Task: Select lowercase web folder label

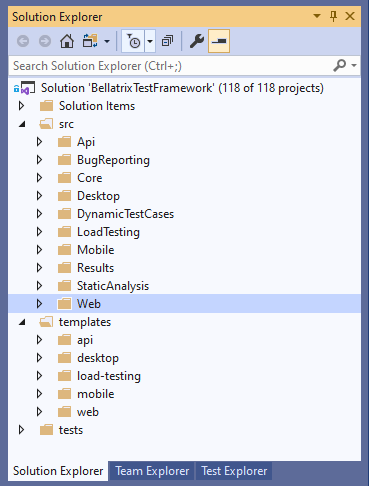Action: [88, 412]
